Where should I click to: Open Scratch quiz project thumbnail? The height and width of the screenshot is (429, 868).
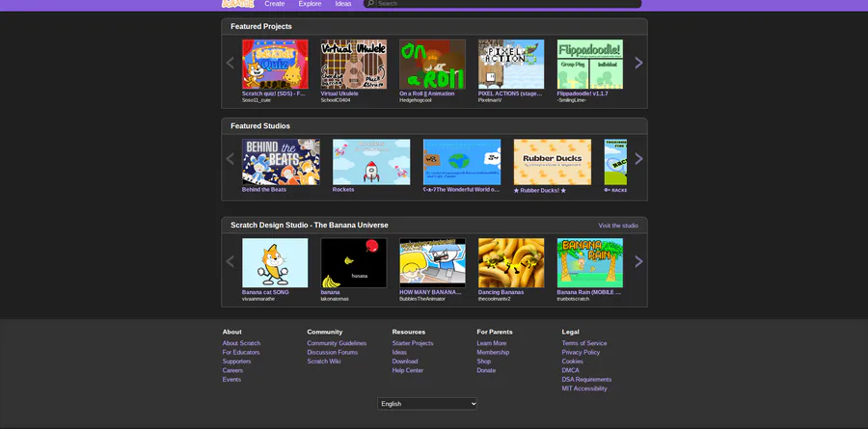[x=275, y=65]
